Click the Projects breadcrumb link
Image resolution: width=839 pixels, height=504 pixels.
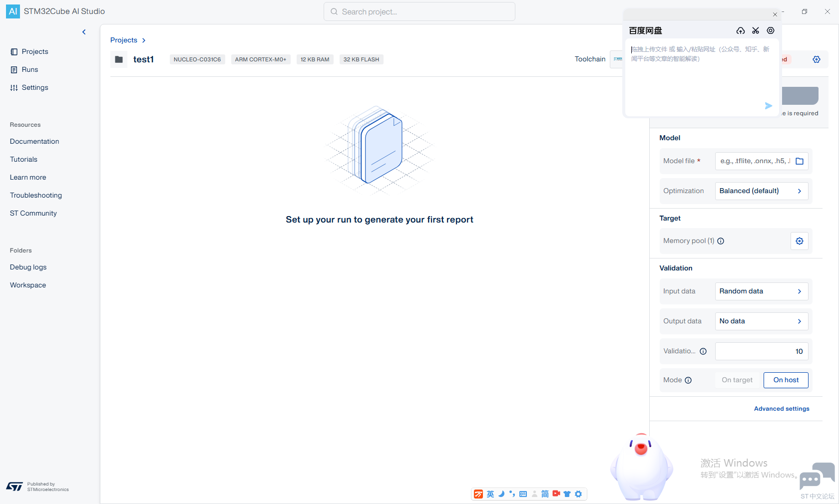coord(124,40)
